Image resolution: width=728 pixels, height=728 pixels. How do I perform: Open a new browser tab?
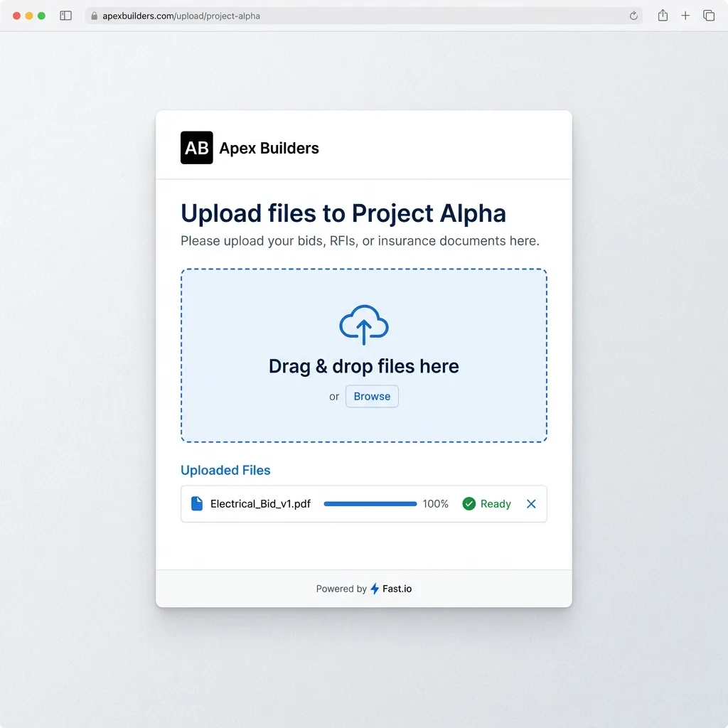point(685,15)
